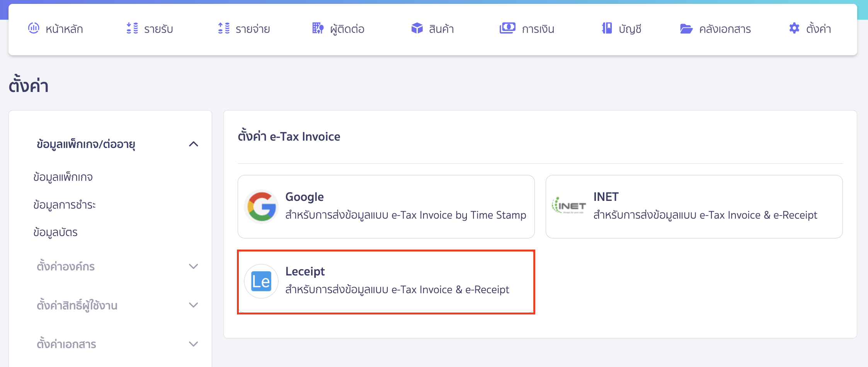Open รายจ่าย expenses section icon
868x367 pixels.
[x=223, y=28]
